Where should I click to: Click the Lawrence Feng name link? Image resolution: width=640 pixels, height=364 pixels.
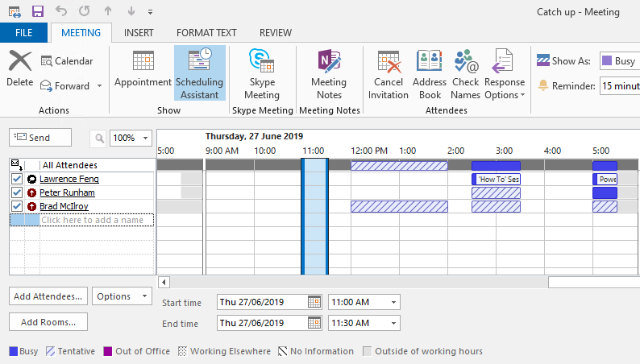click(69, 179)
